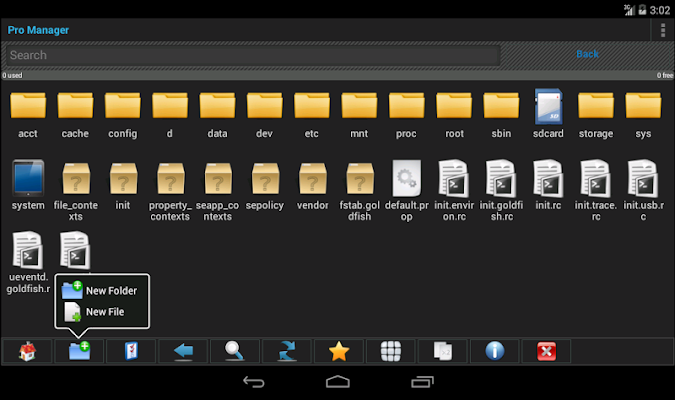Open the init.goldfish.rc script
This screenshot has height=400, width=675.
502,190
